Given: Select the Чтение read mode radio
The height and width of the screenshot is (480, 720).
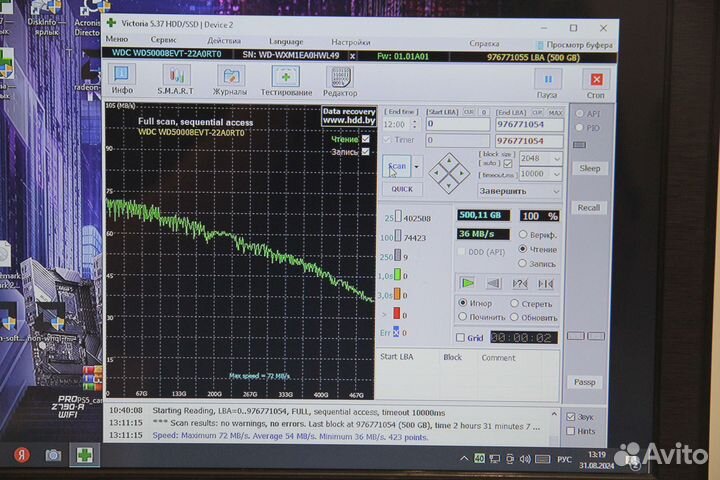Looking at the screenshot, I should pyautogui.click(x=523, y=249).
